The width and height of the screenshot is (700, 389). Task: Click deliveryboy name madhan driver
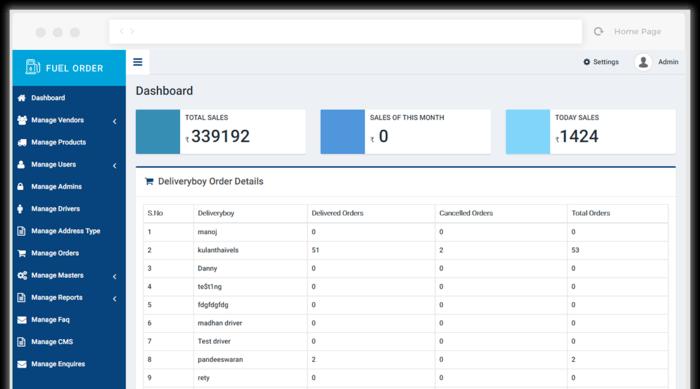pos(220,323)
